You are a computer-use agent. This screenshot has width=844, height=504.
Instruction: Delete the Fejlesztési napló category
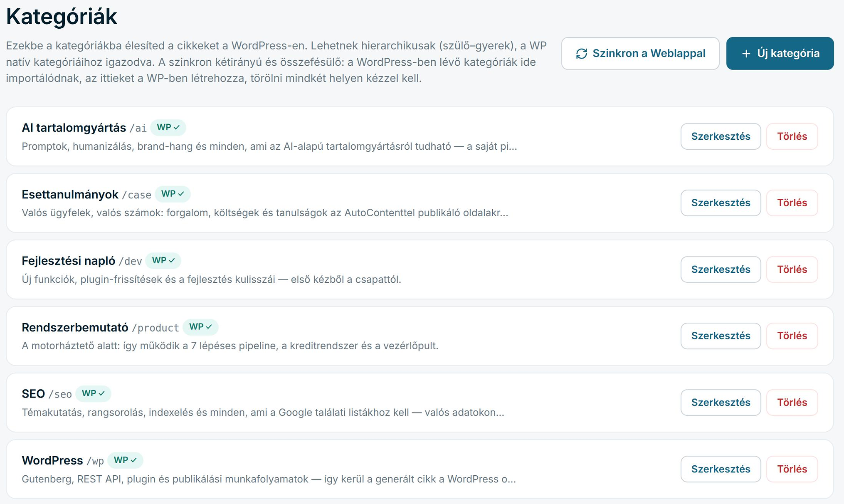point(792,269)
